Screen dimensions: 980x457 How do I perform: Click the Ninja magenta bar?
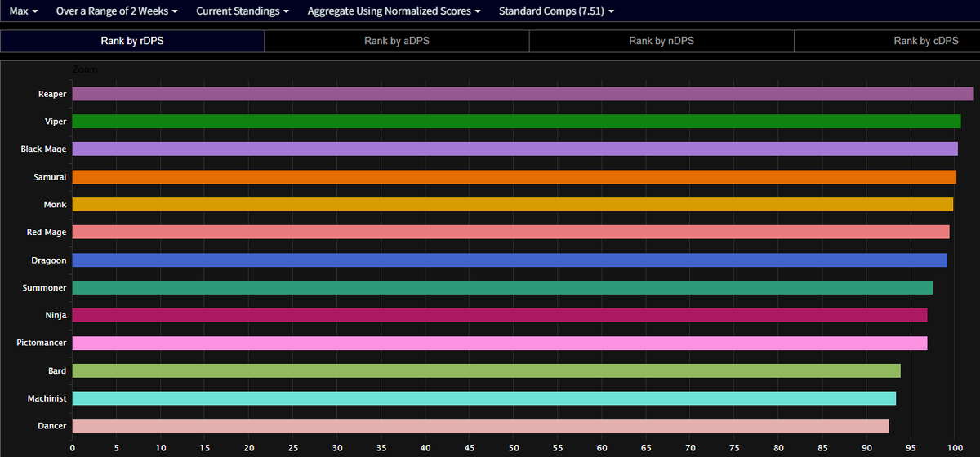500,316
